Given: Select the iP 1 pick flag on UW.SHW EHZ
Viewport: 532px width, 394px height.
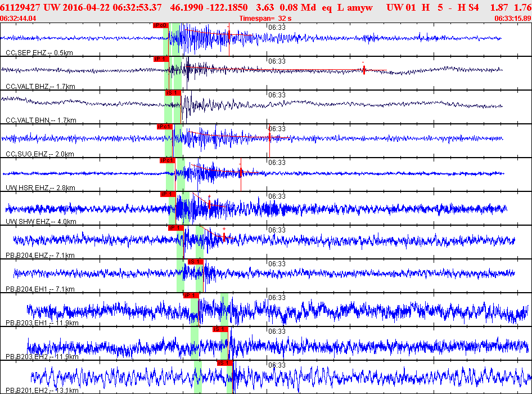Looking at the screenshot, I should coord(168,194).
